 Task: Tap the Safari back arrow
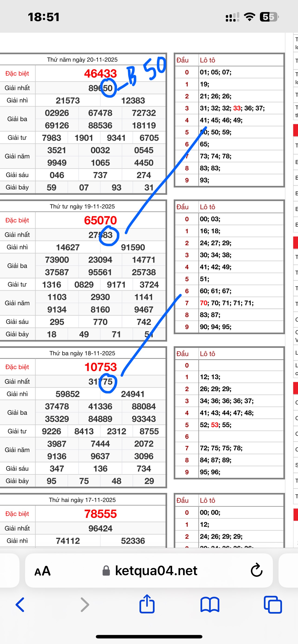pos(20,605)
